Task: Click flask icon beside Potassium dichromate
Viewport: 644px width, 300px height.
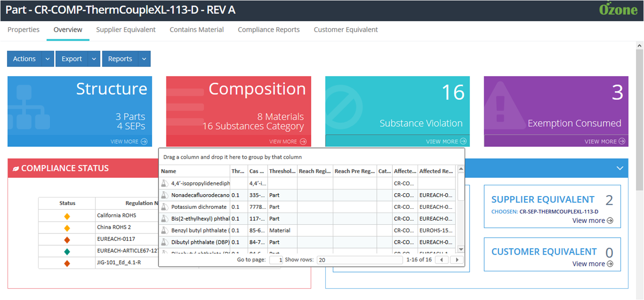Action: (x=165, y=207)
